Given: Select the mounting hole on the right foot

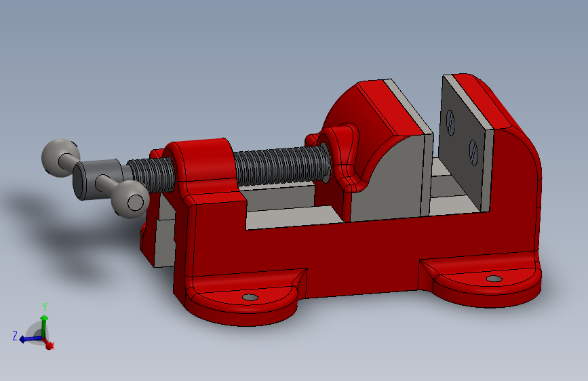Looking at the screenshot, I should [x=494, y=279].
